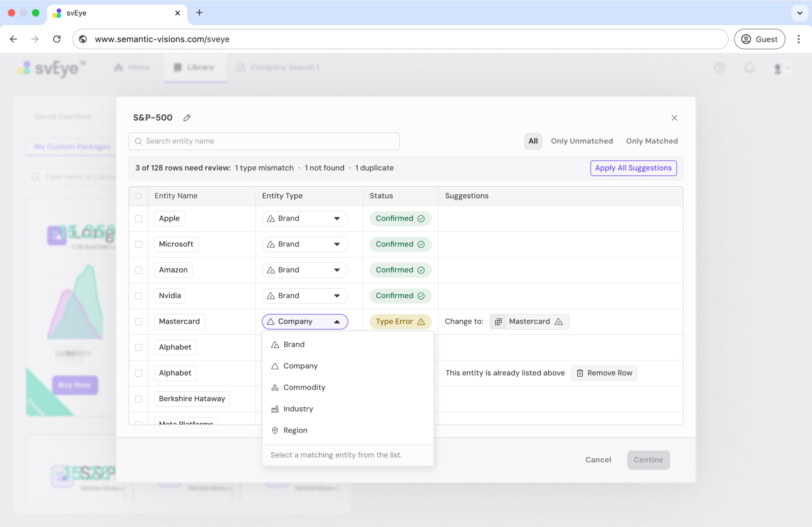Show Only Unmatched rows
This screenshot has width=812, height=527.
pos(582,141)
